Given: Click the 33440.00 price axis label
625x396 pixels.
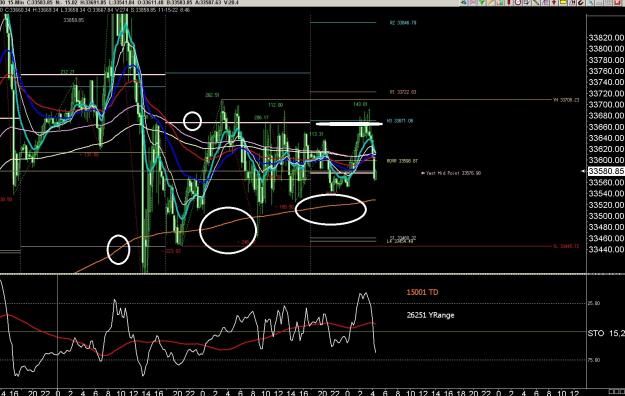Looking at the screenshot, I should pos(606,250).
